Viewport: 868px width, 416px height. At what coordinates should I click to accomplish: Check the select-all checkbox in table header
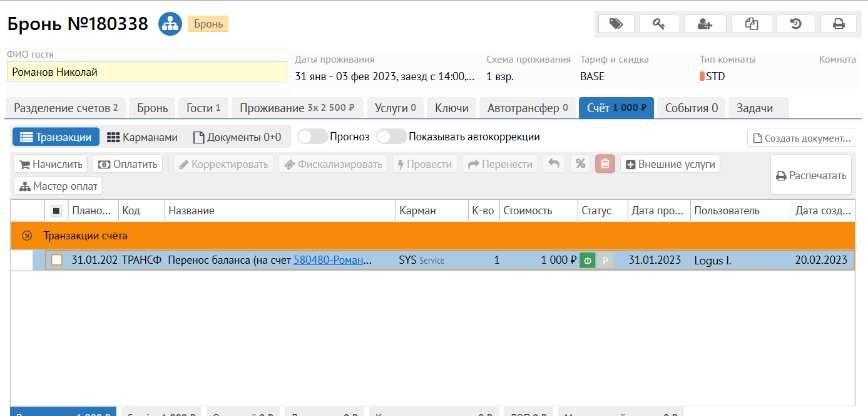[56, 211]
